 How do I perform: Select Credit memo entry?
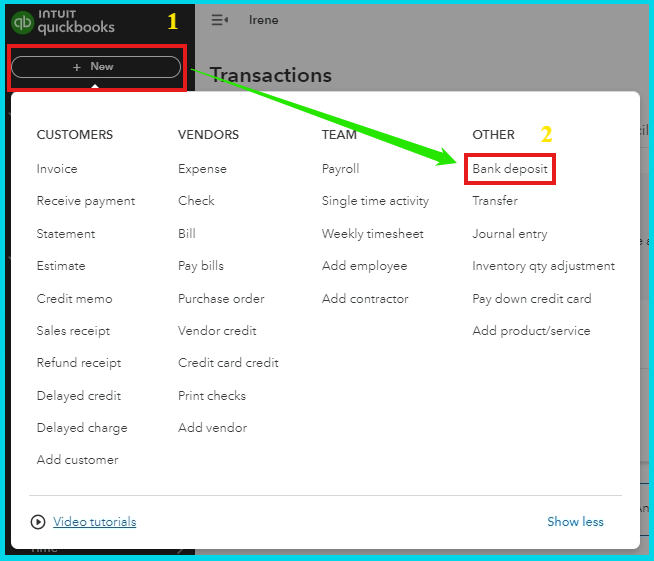click(x=75, y=299)
